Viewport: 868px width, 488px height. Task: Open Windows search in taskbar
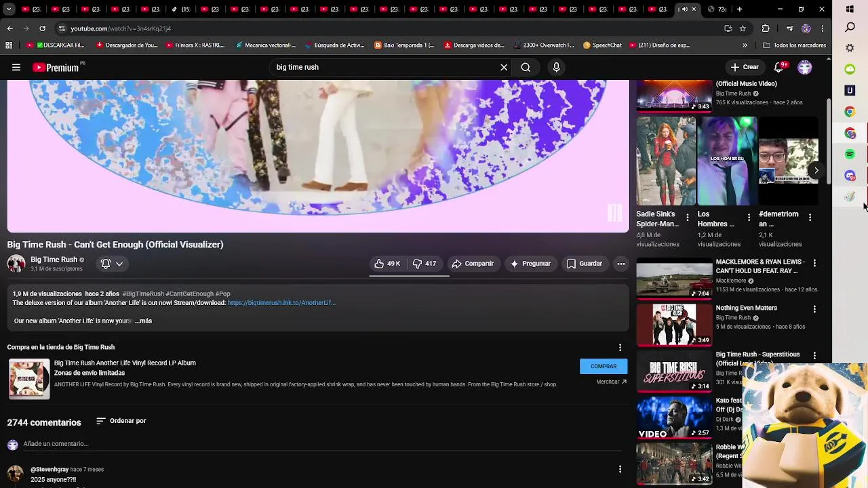[850, 27]
